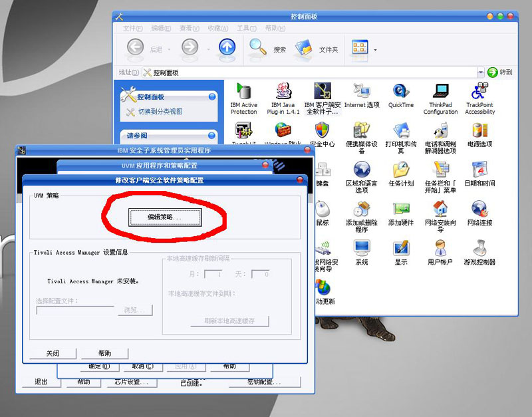532x417 pixels.
Task: Open the 查看(V) menu
Action: [x=190, y=29]
